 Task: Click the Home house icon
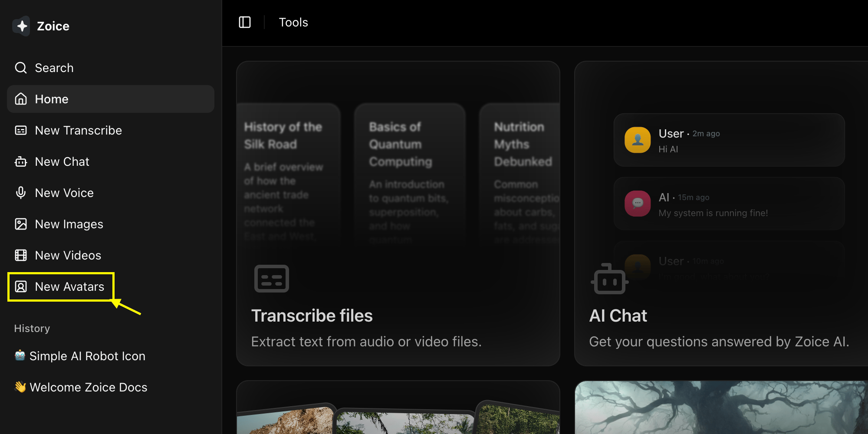tap(21, 99)
